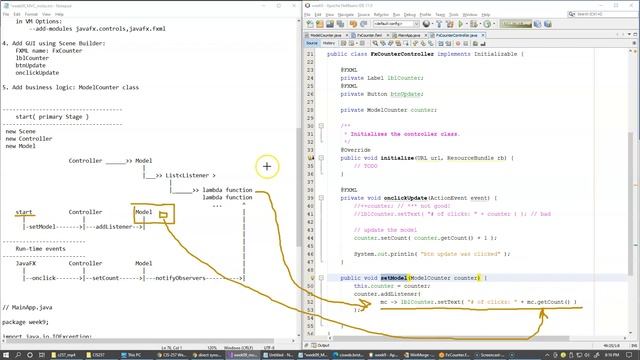Switch to the ModelCounter.java tab
Image resolution: width=640 pixels, height=360 pixels.
pyautogui.click(x=325, y=36)
